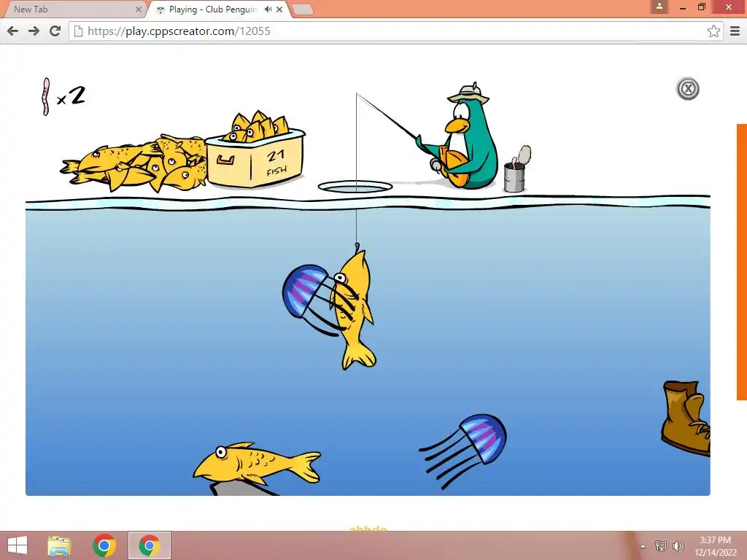Close the New Tab tab

(138, 9)
